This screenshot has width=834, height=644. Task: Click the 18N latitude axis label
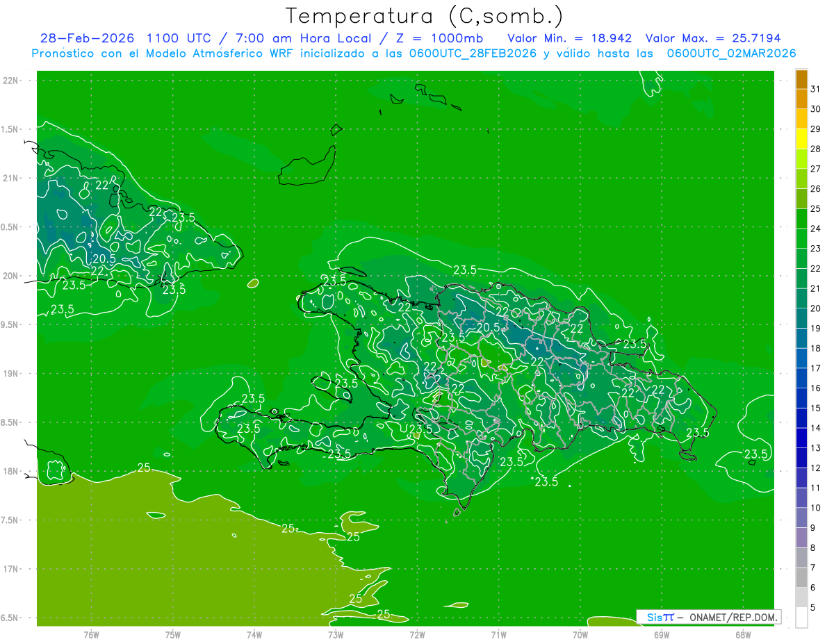(x=12, y=471)
